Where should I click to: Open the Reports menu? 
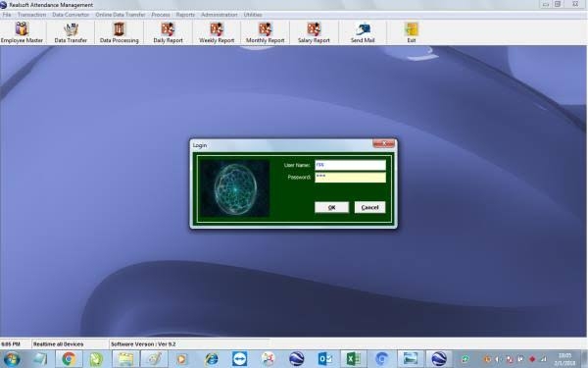pos(185,15)
